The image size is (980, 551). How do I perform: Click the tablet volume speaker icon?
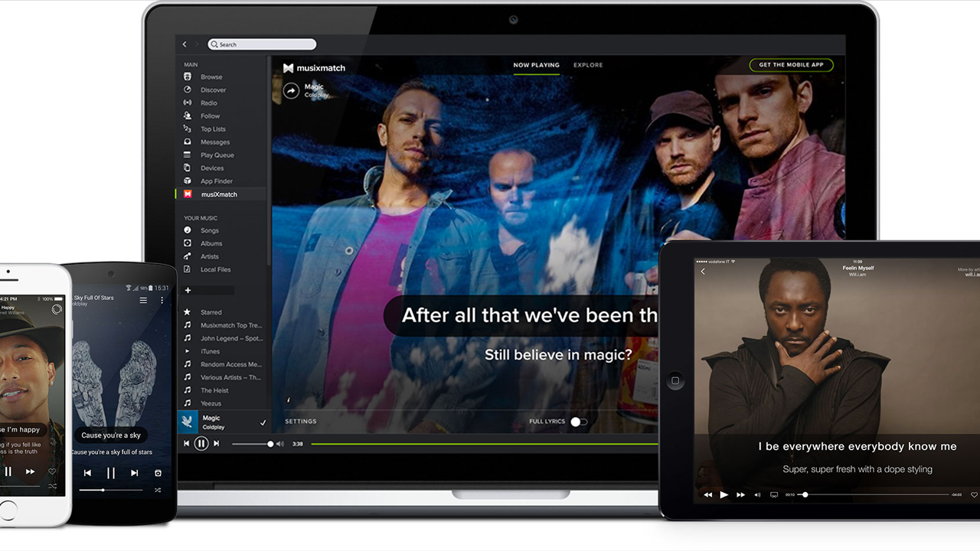[757, 495]
